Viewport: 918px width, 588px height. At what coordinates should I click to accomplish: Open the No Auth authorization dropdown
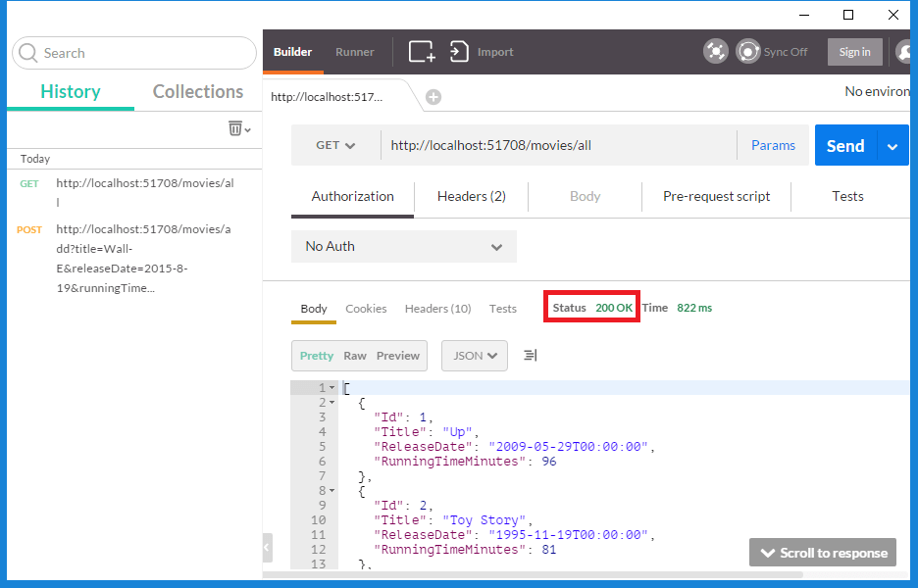pos(403,246)
